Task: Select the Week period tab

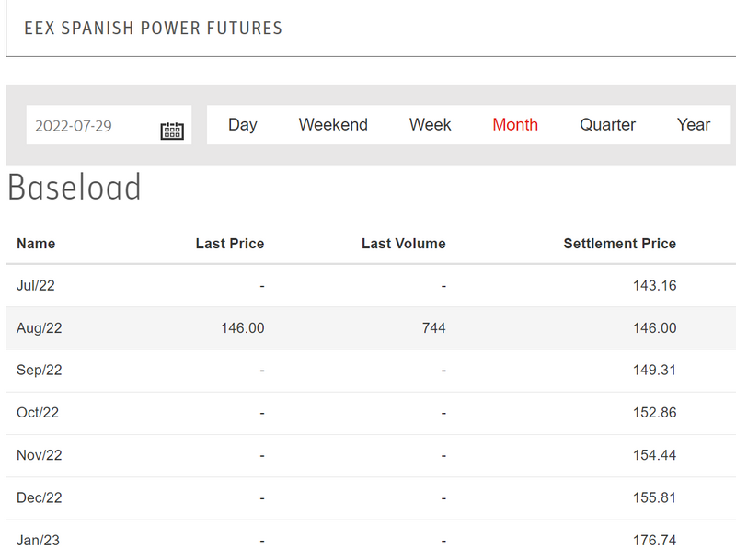Action: pos(430,125)
